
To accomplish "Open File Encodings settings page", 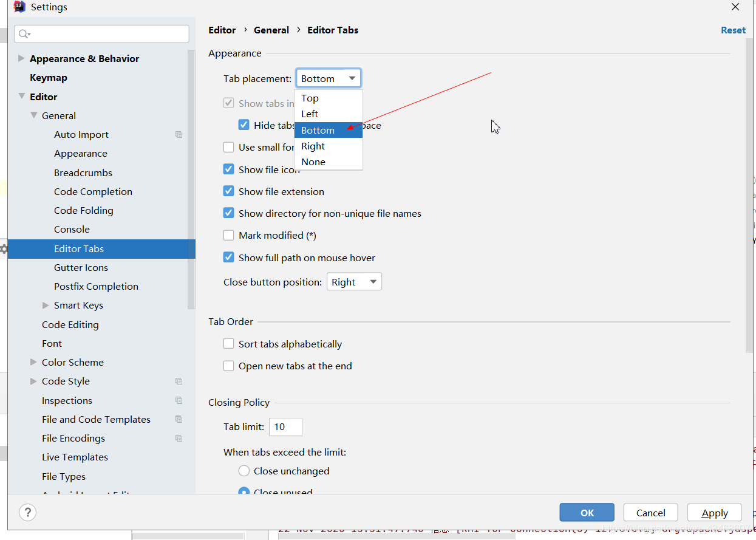I will tap(73, 438).
